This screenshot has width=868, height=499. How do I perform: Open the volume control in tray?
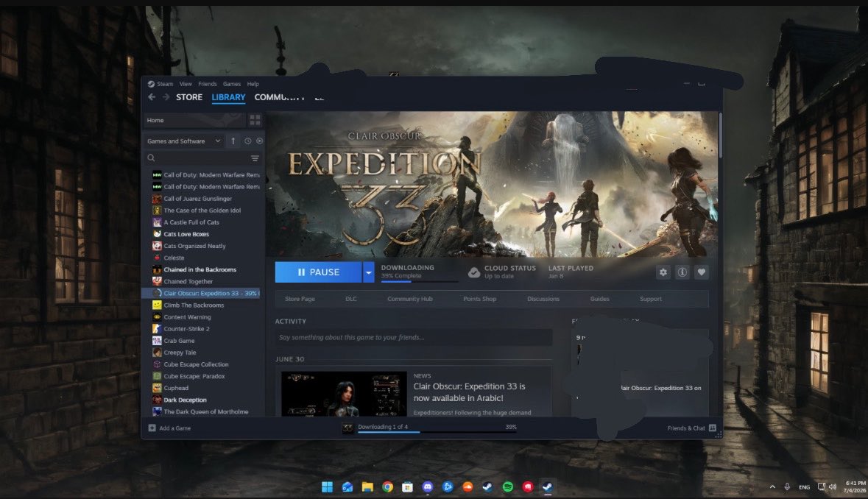coord(833,486)
